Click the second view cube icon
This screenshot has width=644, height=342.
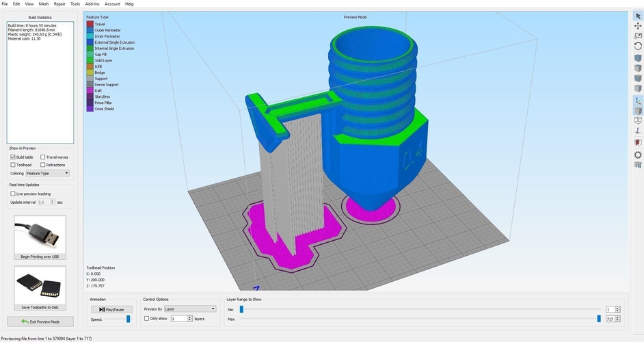click(637, 68)
